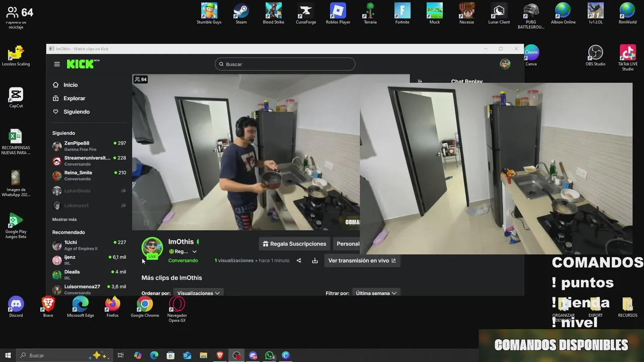644x362 pixels.
Task: Click Mostrar más under Siguiendo
Action: tap(64, 220)
